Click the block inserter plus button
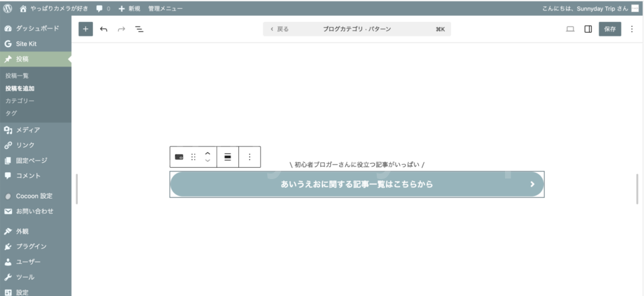Viewport: 644px width, 296px height. point(86,29)
